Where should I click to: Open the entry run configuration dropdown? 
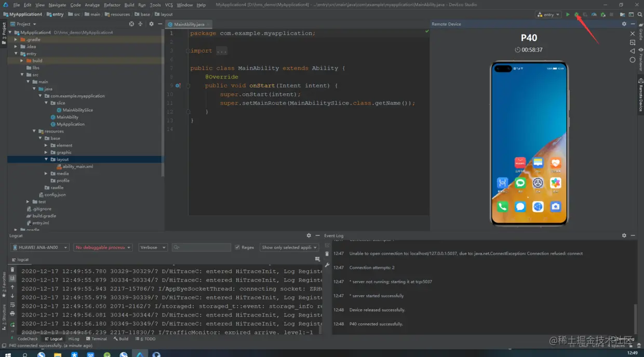[548, 15]
